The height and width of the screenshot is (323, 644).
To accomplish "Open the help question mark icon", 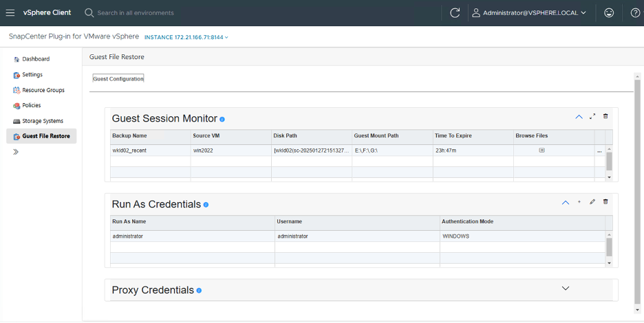I will pyautogui.click(x=635, y=12).
